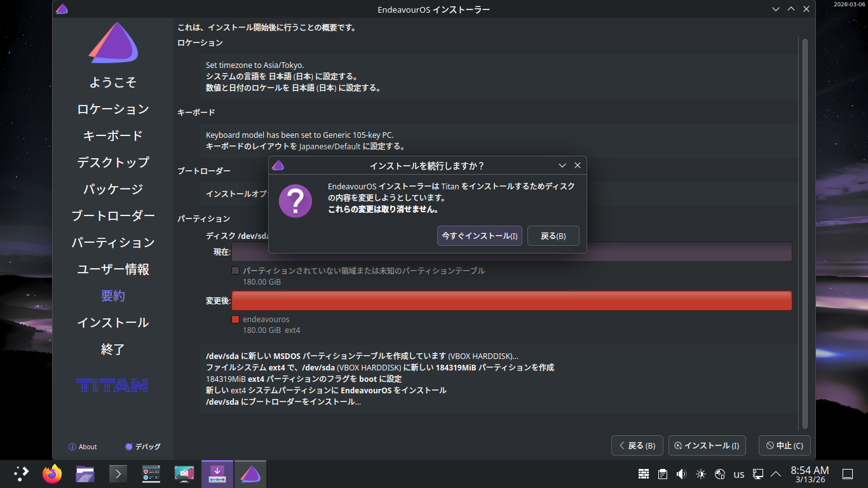The width and height of the screenshot is (868, 488).
Task: Select the 終了 step in the sidebar
Action: point(113,349)
